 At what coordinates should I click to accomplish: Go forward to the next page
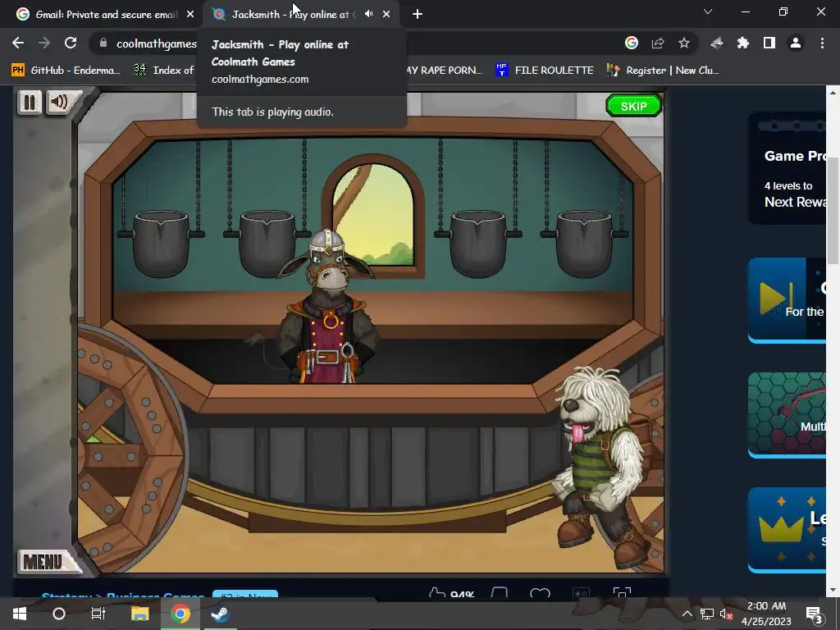pyautogui.click(x=44, y=43)
